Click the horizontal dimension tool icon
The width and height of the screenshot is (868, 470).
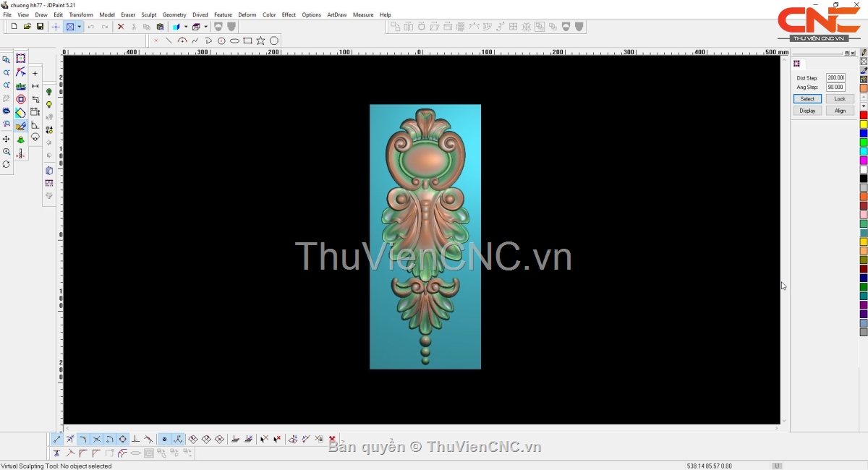(x=35, y=86)
